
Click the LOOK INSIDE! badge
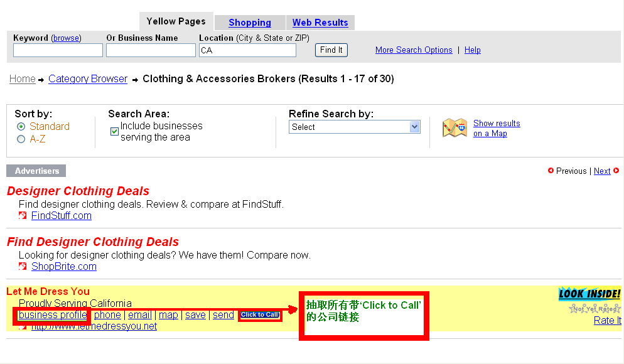(x=589, y=294)
